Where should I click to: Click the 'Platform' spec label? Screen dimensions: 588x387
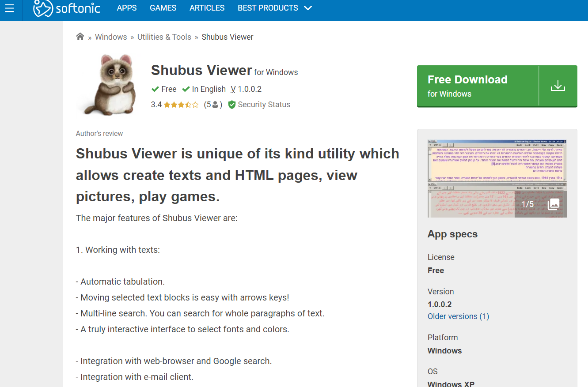(x=443, y=338)
